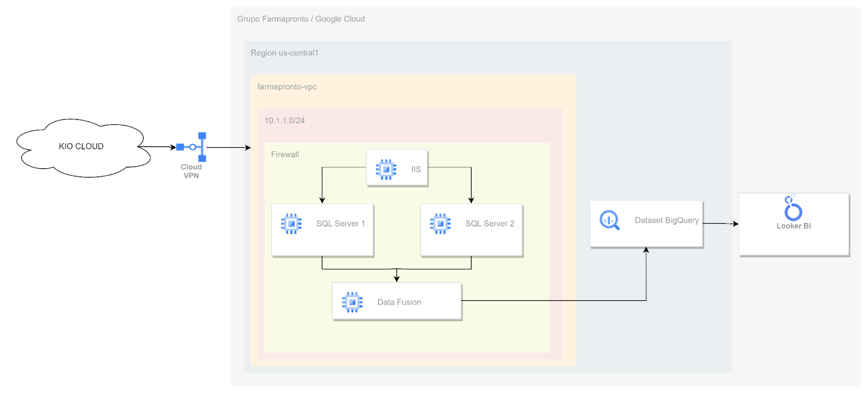
Task: Click the 'Data Fusion' text
Action: [399, 302]
